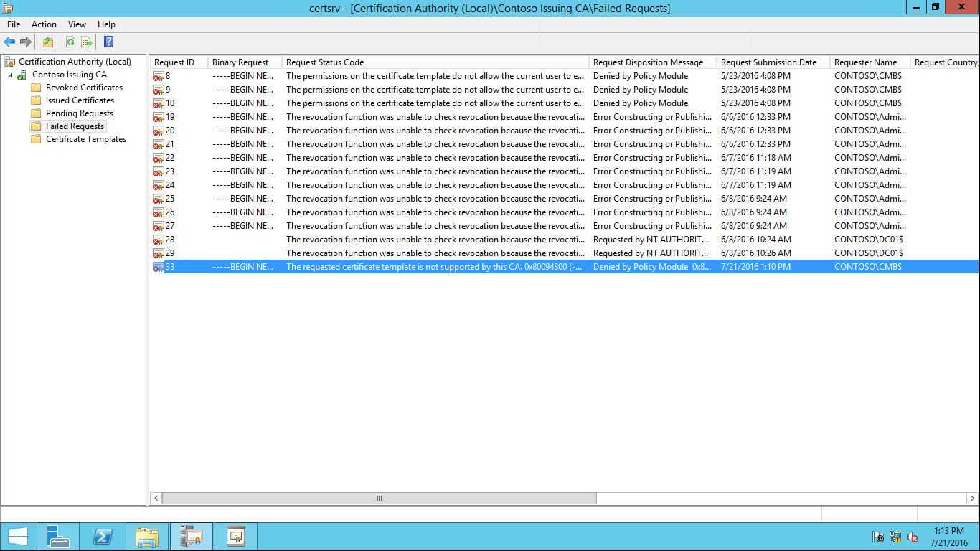Sort by the Request Submission Date header

pyautogui.click(x=773, y=62)
